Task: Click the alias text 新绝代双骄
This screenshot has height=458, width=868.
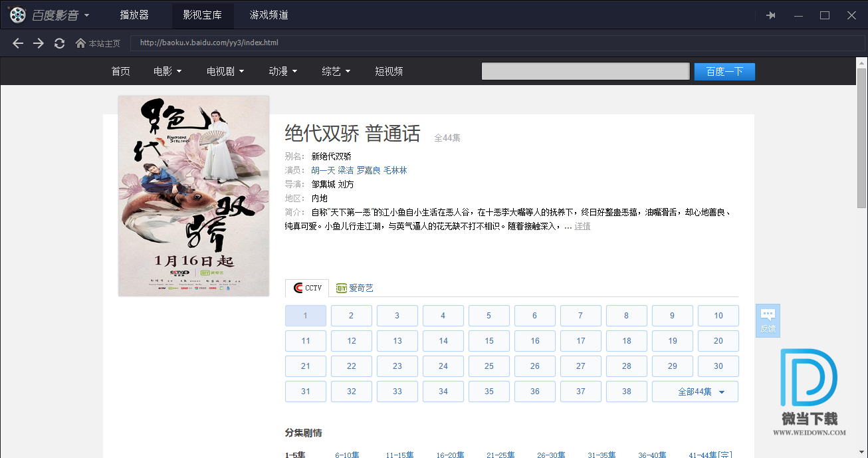Action: [x=332, y=156]
